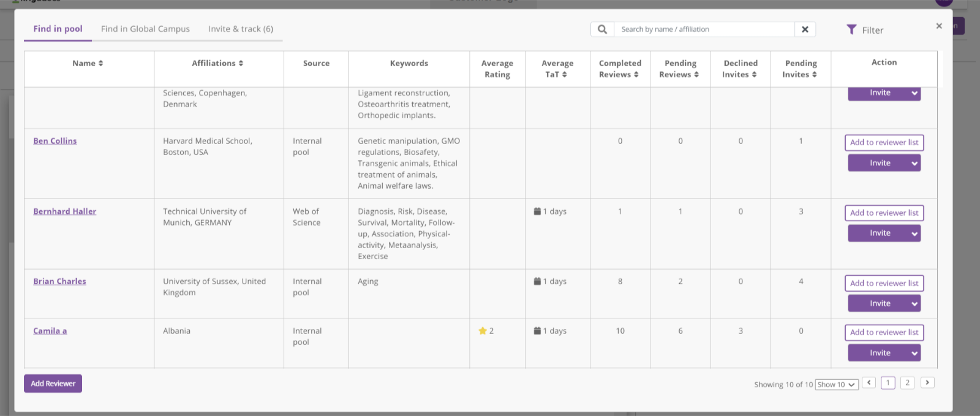
Task: Click Camila a's completed reviews count 10
Action: tap(620, 331)
